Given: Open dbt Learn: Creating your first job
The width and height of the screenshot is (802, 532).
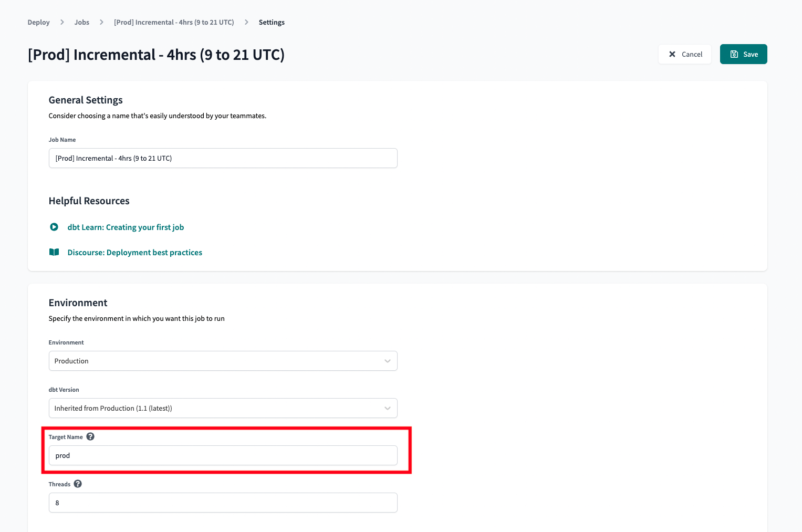Looking at the screenshot, I should pyautogui.click(x=126, y=227).
